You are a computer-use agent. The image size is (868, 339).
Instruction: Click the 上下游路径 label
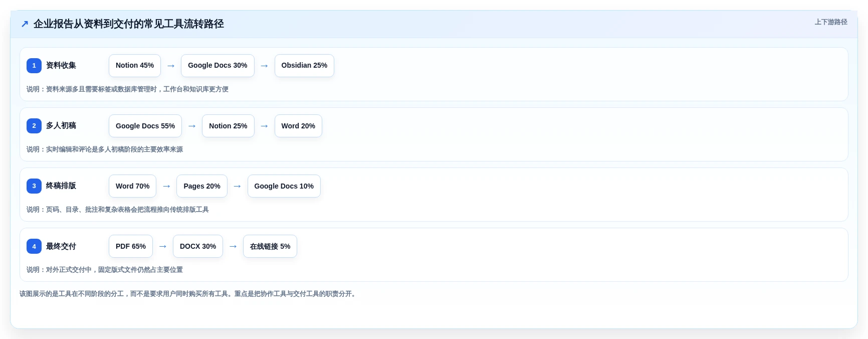(x=831, y=22)
